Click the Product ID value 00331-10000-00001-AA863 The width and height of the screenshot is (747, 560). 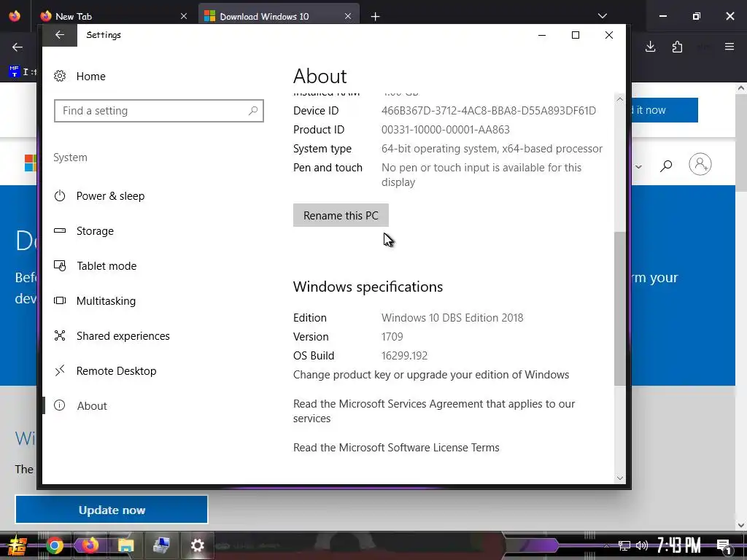tap(446, 130)
